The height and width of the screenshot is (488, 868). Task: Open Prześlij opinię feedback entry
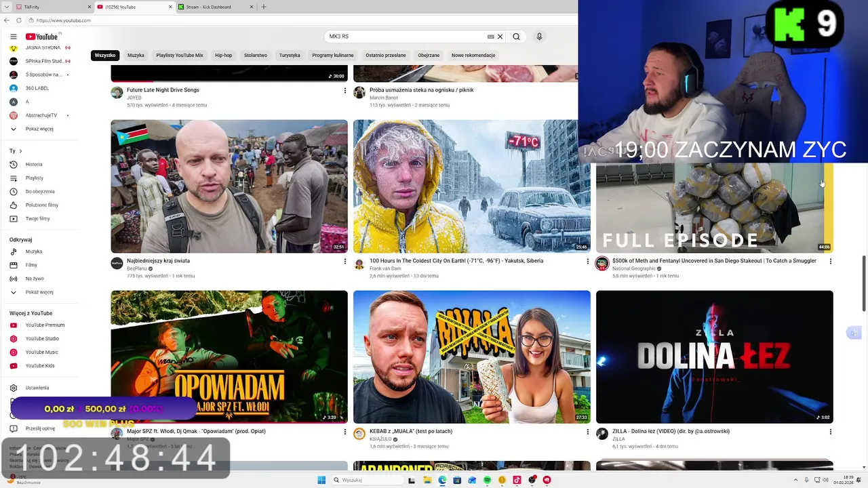click(40, 428)
